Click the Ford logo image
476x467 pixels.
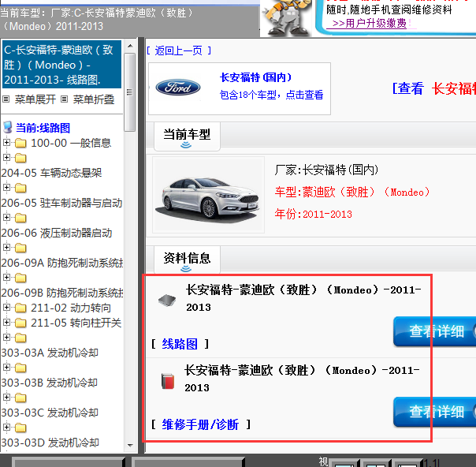(178, 88)
